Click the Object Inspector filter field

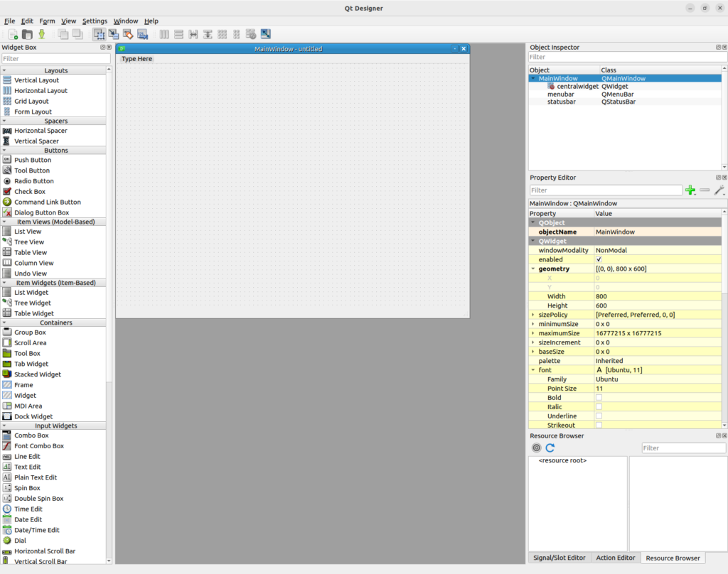point(628,57)
